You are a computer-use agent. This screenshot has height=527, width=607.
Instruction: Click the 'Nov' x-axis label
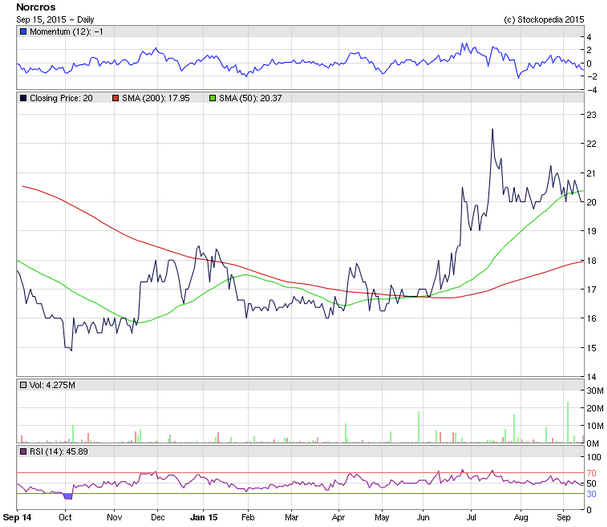click(x=114, y=518)
